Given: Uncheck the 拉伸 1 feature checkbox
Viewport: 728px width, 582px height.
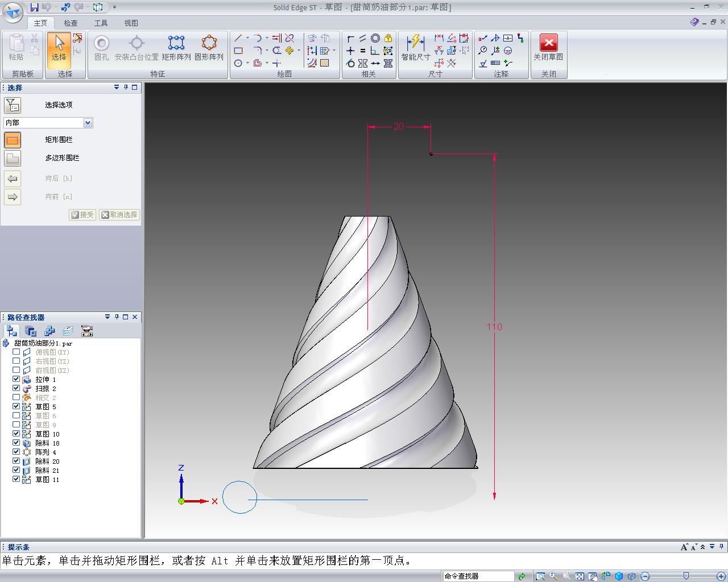Looking at the screenshot, I should [16, 379].
